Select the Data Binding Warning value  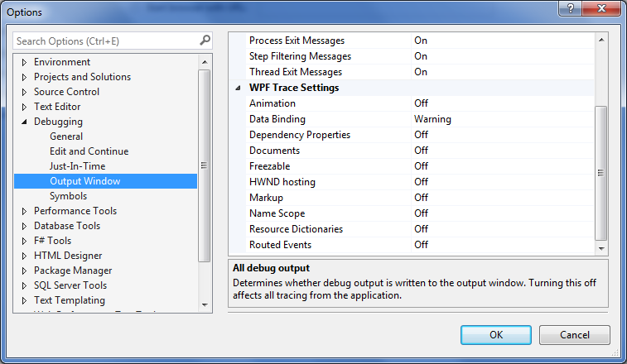pos(432,119)
